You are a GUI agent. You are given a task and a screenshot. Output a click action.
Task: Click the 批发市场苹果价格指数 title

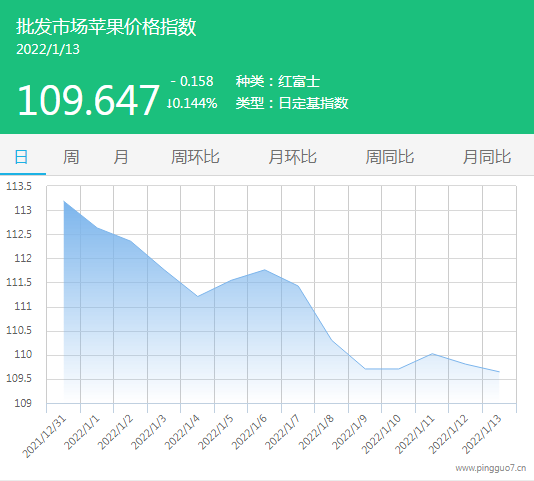point(106,27)
